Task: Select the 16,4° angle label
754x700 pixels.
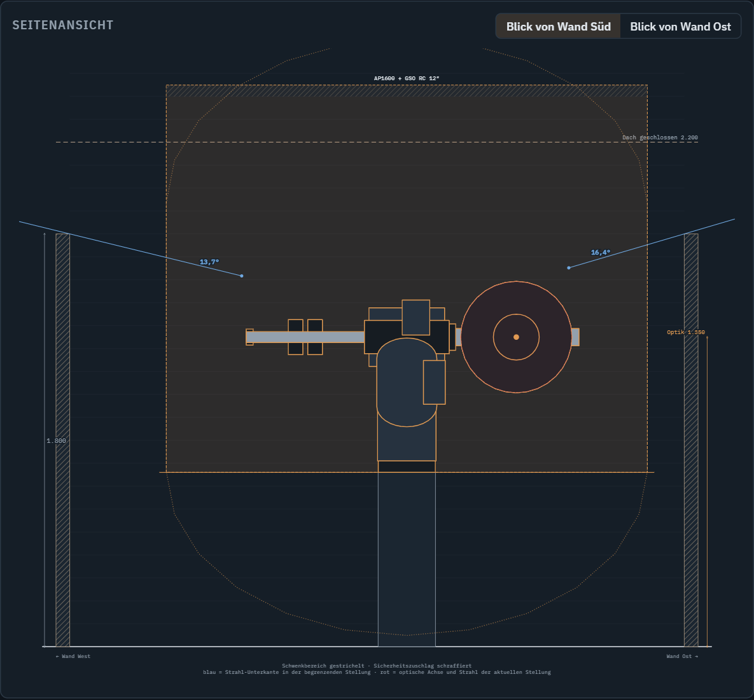Action: 601,253
